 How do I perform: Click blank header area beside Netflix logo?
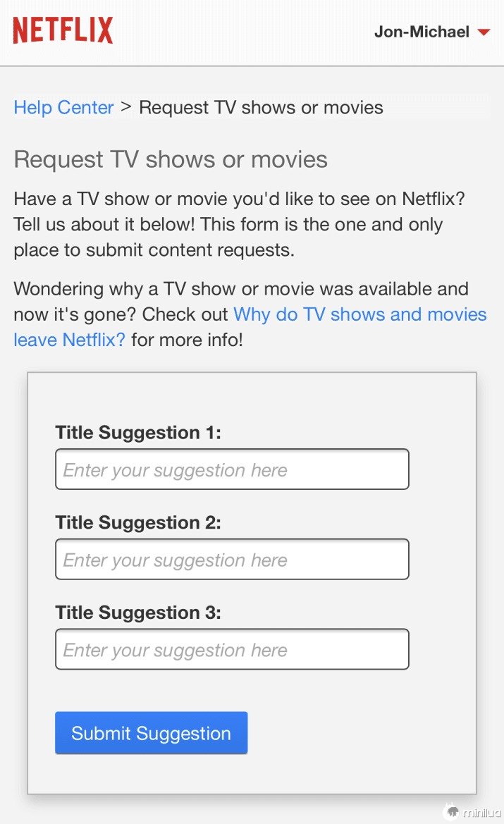(x=240, y=32)
